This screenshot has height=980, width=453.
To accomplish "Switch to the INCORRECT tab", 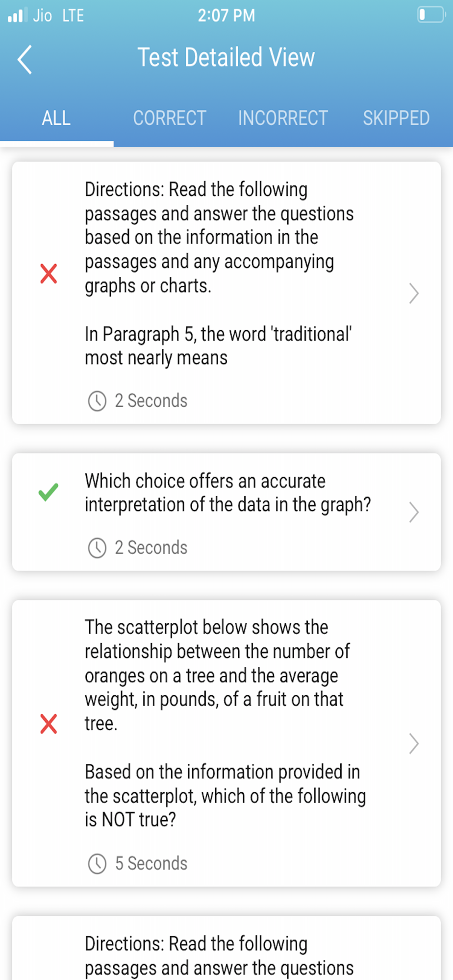I will (x=283, y=118).
